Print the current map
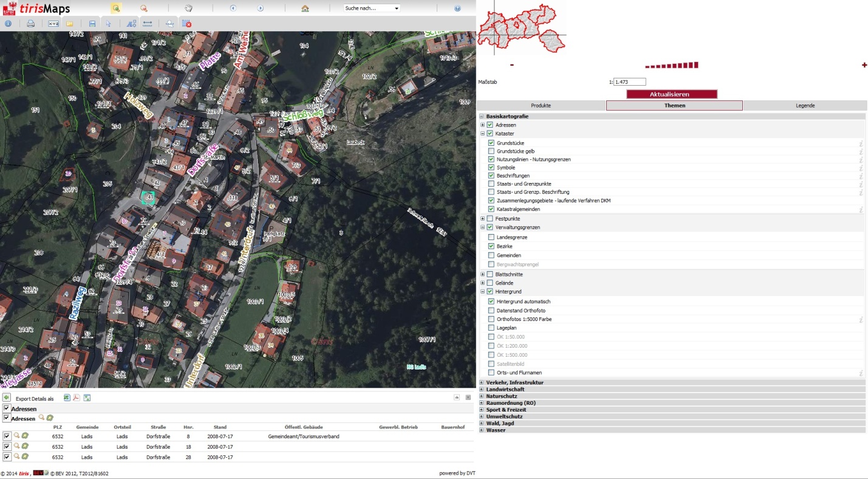The height and width of the screenshot is (479, 868). [x=30, y=24]
